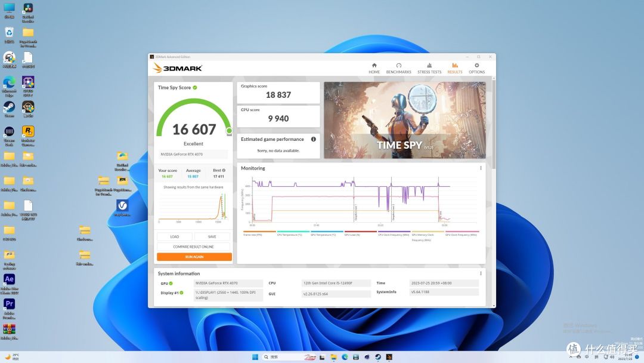The height and width of the screenshot is (363, 644).
Task: Switch to the BENCHMARKS tab
Action: tap(398, 68)
